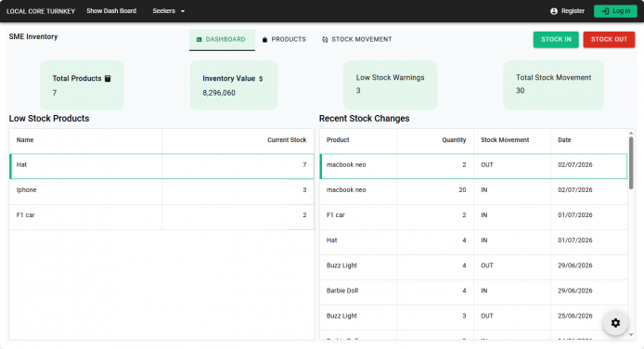The image size is (644, 349).
Task: Click the red Stock Out button
Action: 609,39
